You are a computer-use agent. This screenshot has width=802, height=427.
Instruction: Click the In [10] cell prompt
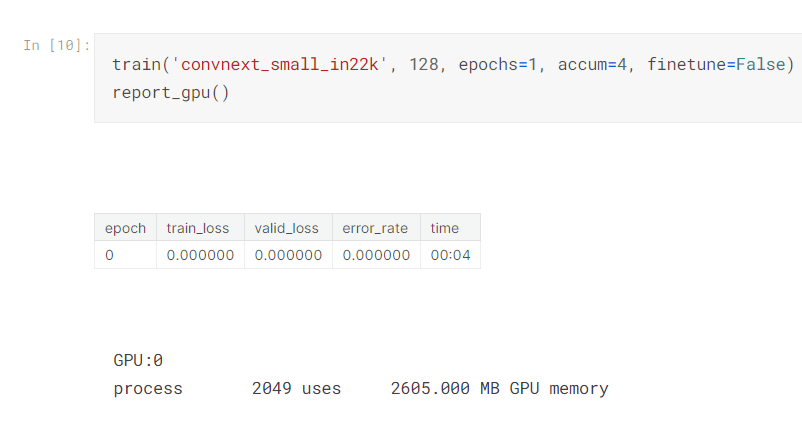tap(56, 45)
